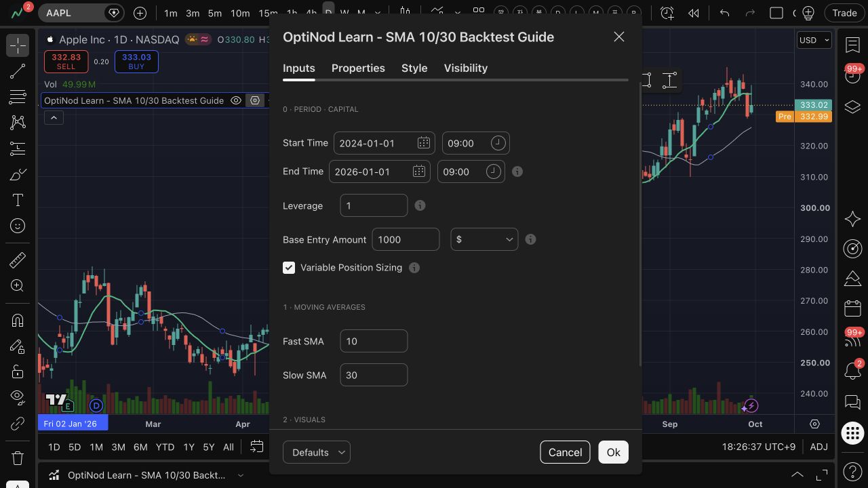Click the Cancel button
Viewport: 868px width, 488px height.
(565, 452)
